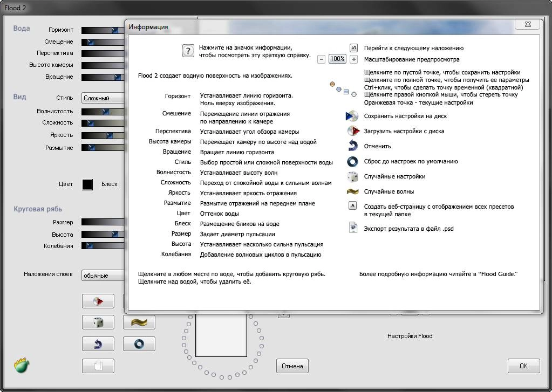
Task: Click the Информация dialog title
Action: 148,27
